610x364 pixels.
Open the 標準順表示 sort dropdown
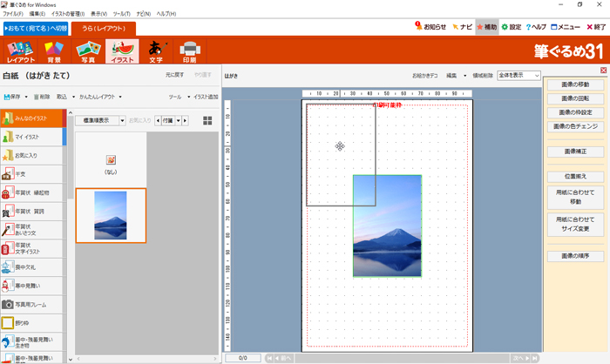[x=98, y=120]
